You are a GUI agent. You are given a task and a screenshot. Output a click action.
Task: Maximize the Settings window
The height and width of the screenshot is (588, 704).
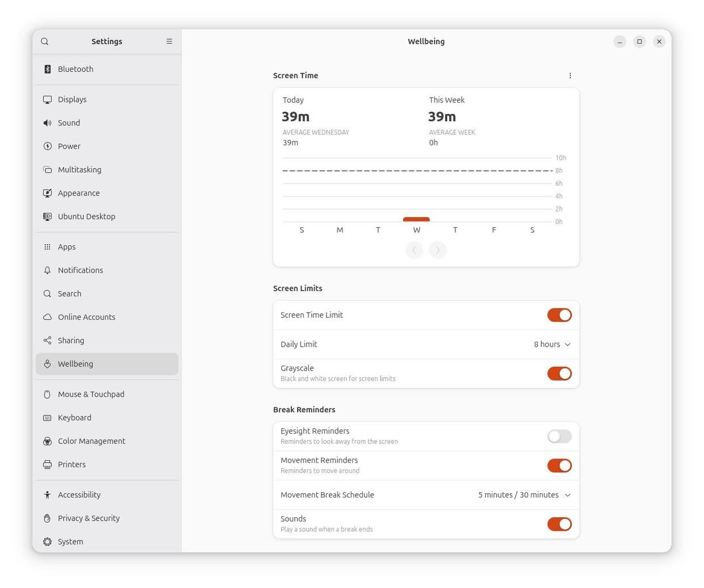coord(639,41)
